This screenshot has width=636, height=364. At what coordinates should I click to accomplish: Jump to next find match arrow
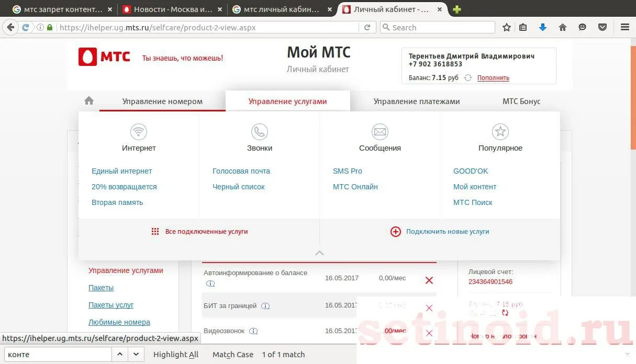[x=136, y=355]
